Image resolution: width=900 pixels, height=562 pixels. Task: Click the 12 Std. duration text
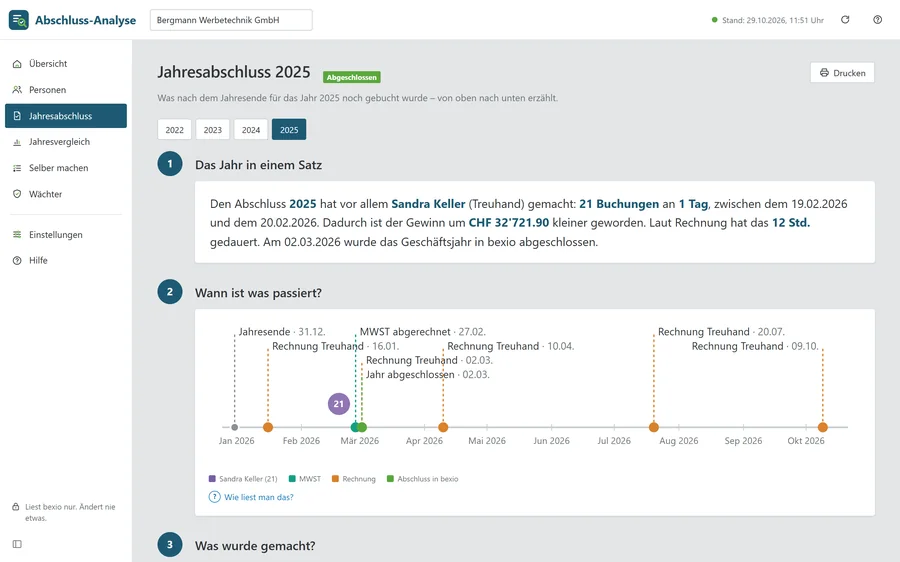coord(791,223)
